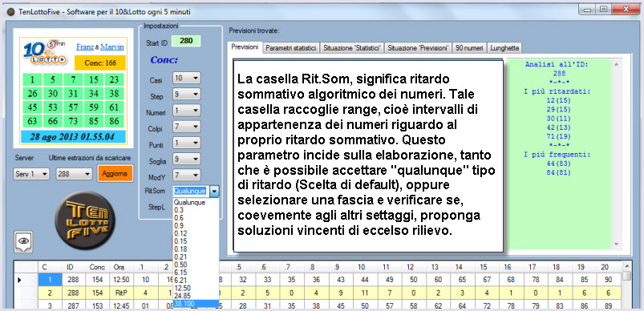Click the Conc: 166 yellow label

pyautogui.click(x=99, y=63)
